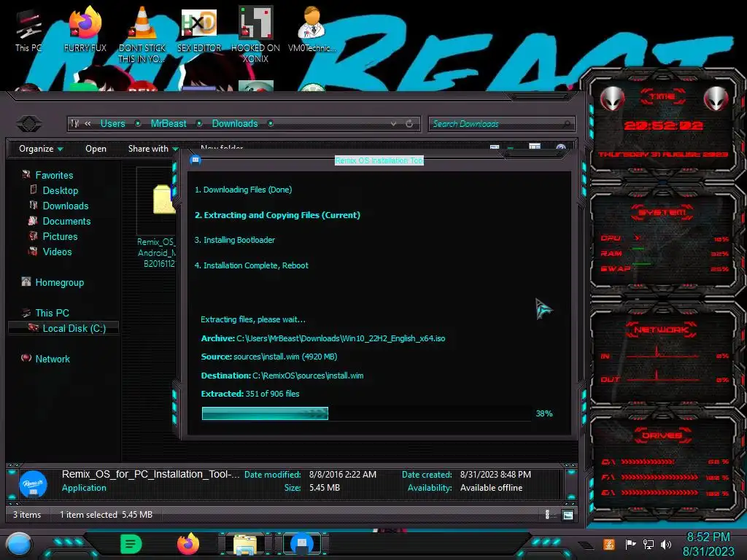Launch Firefox from the taskbar
Screen dimensions: 747x560
[x=188, y=544]
